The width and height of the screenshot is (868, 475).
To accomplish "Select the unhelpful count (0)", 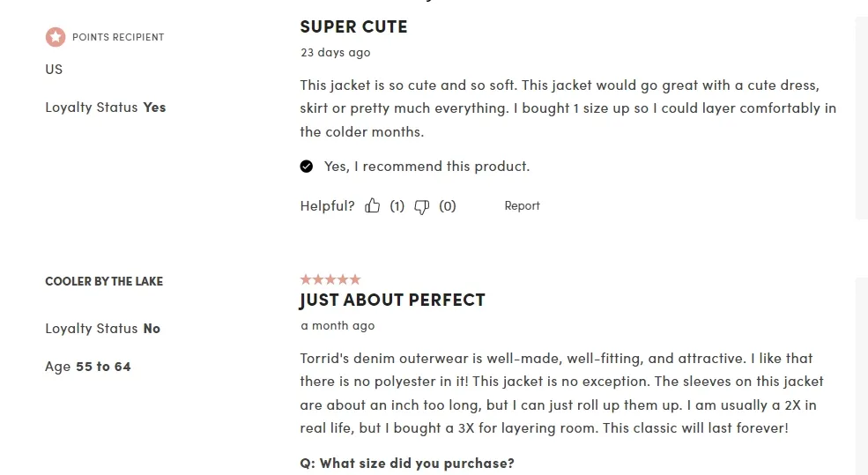I will pos(448,206).
